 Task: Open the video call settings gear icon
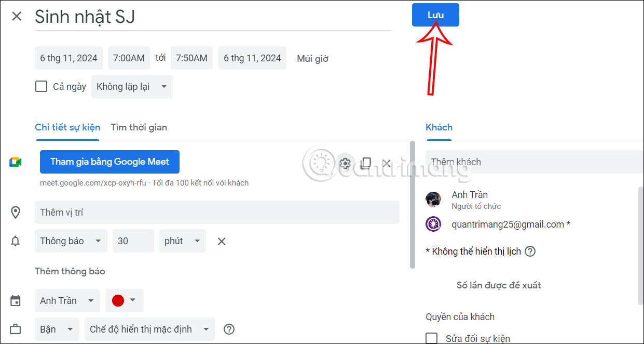[x=345, y=163]
